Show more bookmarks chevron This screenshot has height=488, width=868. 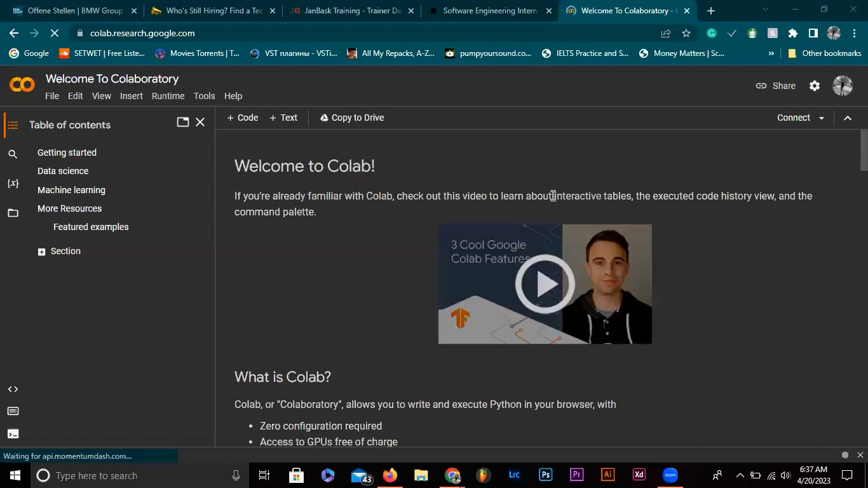[771, 53]
